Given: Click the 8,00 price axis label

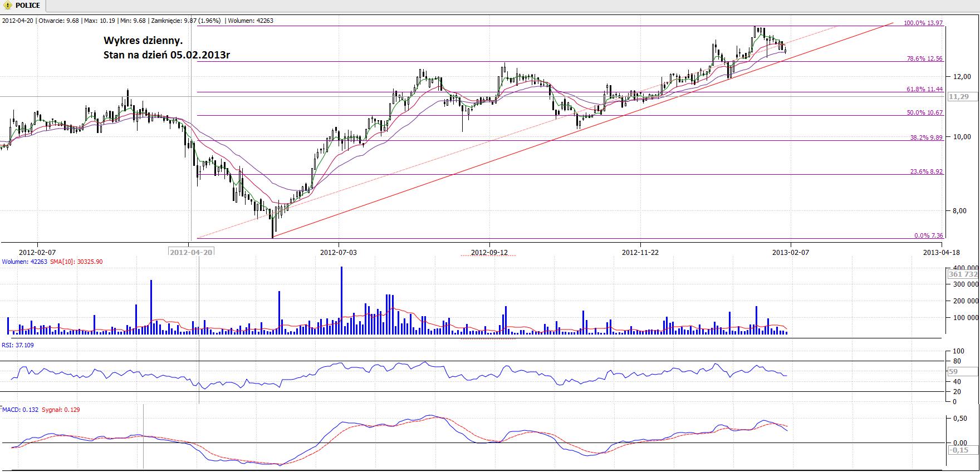Looking at the screenshot, I should click(x=959, y=211).
